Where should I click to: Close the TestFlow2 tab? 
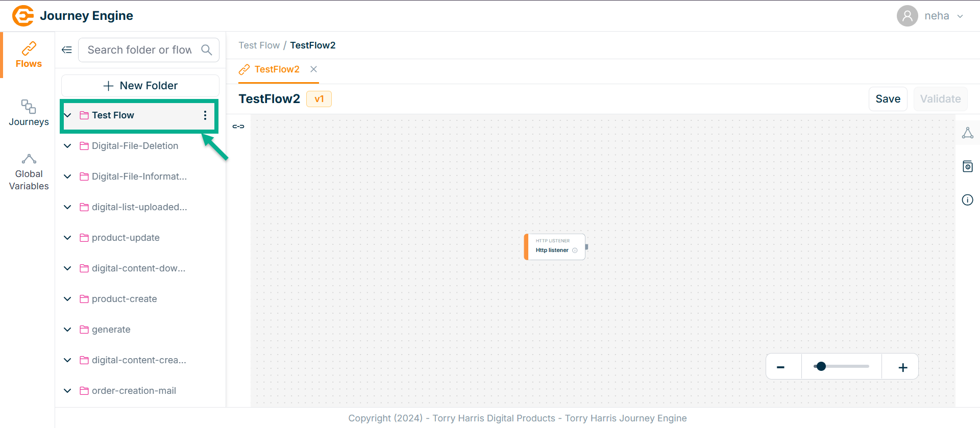tap(314, 69)
